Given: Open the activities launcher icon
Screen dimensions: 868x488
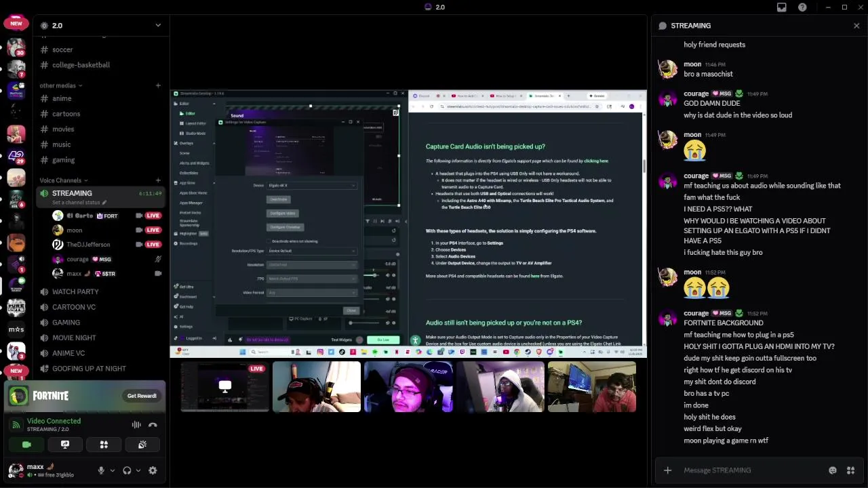Looking at the screenshot, I should pyautogui.click(x=104, y=445).
